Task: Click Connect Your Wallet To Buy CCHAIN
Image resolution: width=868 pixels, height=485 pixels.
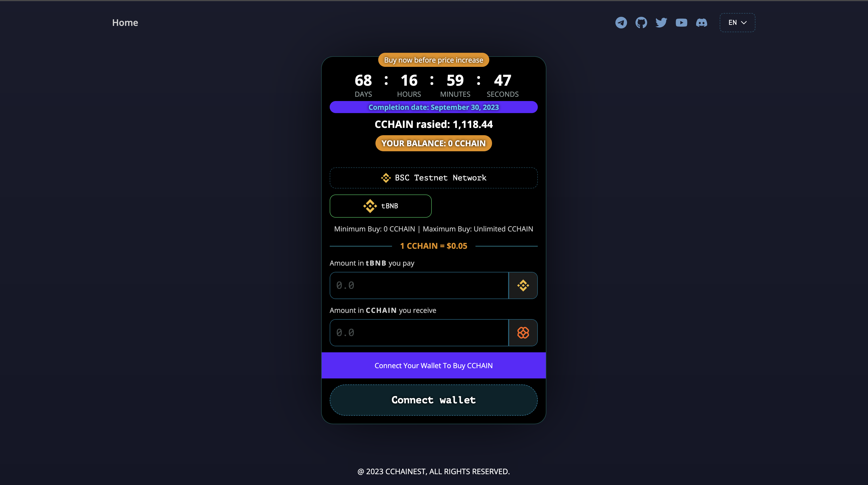Action: click(433, 365)
